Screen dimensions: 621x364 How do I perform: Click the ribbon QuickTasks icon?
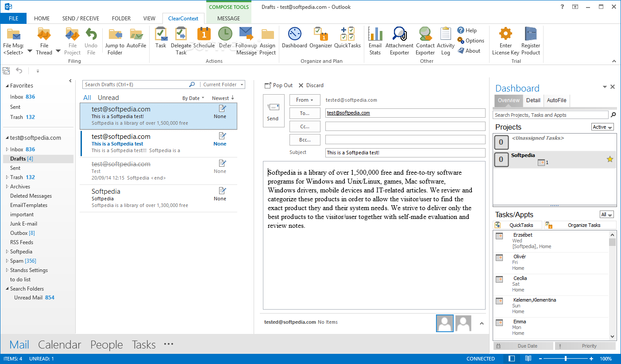pos(347,38)
